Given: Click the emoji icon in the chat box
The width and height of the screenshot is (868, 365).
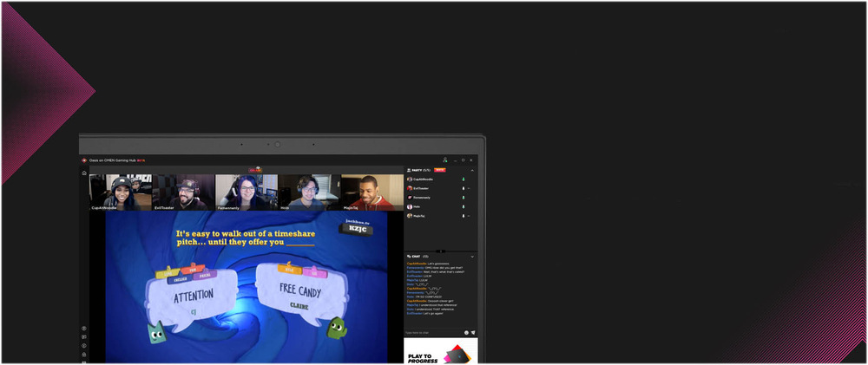Looking at the screenshot, I should [x=466, y=332].
